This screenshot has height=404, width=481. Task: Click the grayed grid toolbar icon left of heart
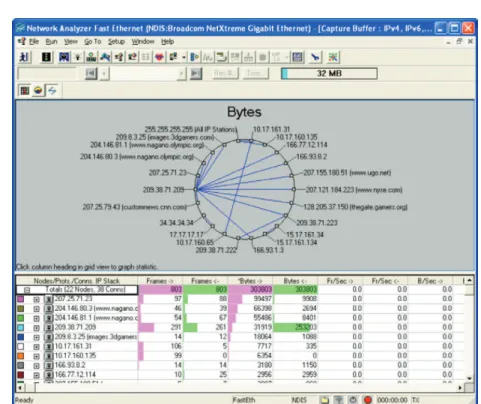(146, 57)
